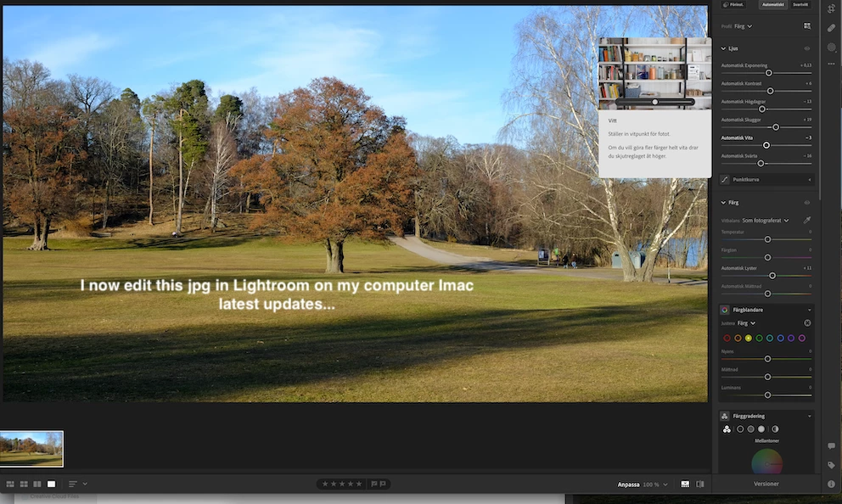
Task: Open the three-dots more options menu
Action: [831, 64]
